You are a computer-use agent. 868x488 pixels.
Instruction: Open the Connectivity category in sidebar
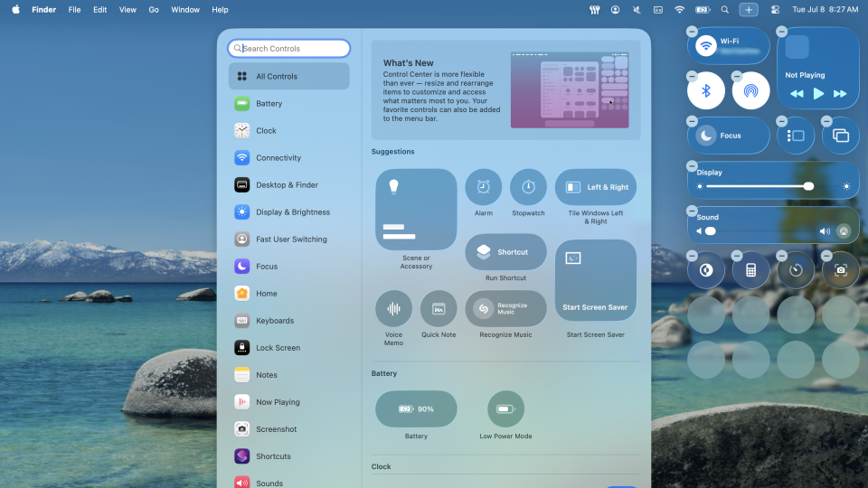278,158
